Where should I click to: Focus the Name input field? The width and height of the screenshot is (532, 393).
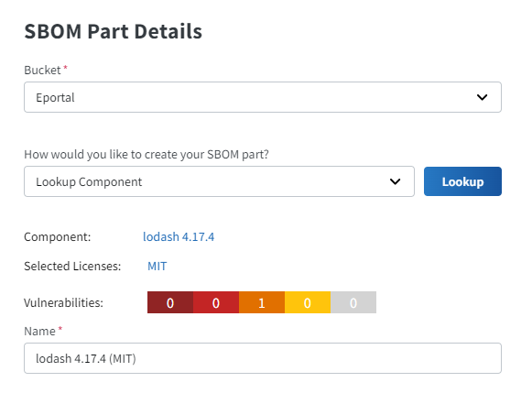[263, 358]
